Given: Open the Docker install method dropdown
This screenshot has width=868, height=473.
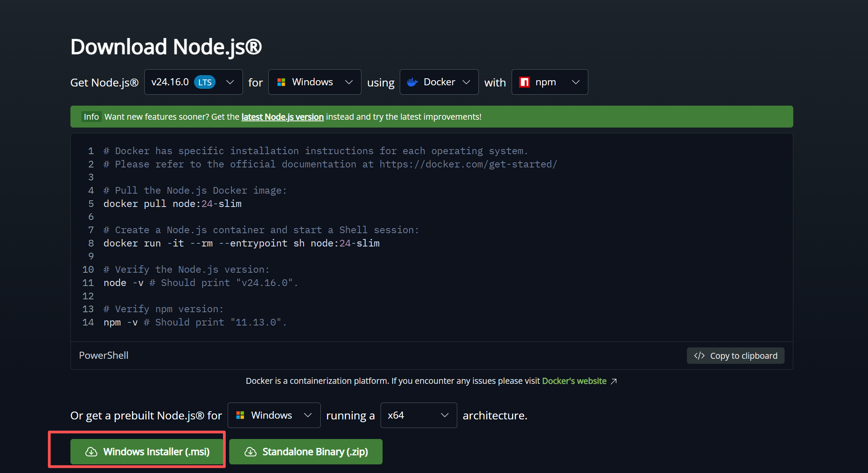Looking at the screenshot, I should 439,82.
